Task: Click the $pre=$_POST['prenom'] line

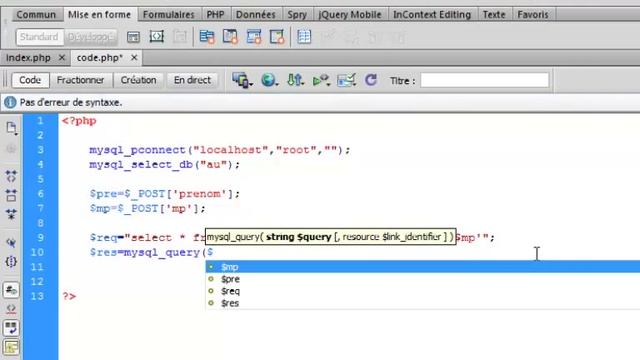Action: 164,194
